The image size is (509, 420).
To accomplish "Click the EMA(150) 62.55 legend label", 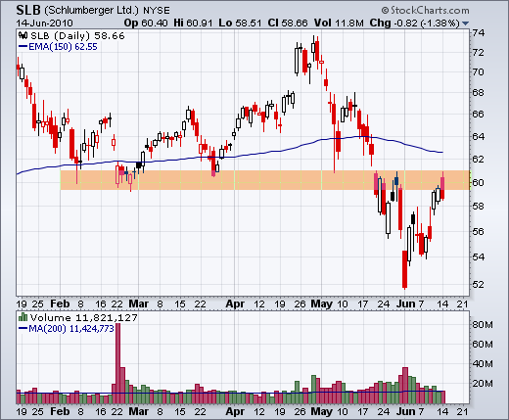I will pyautogui.click(x=63, y=47).
